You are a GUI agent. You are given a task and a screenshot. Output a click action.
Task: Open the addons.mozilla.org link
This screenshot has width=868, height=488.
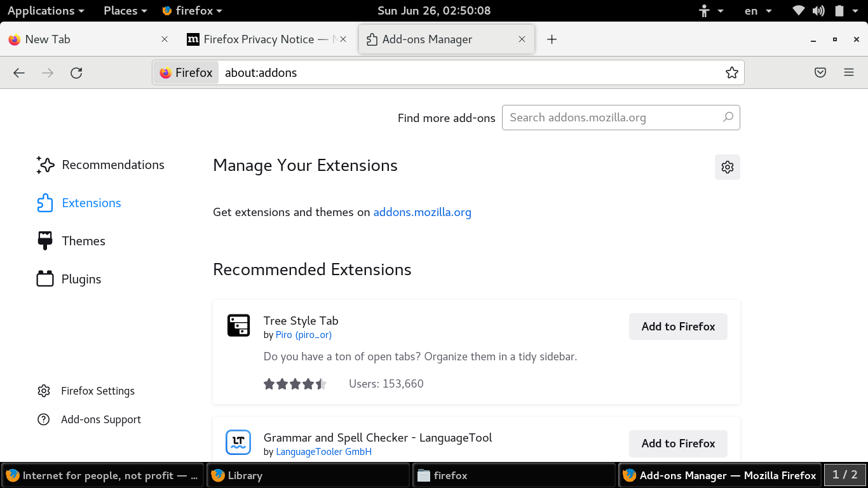click(423, 212)
